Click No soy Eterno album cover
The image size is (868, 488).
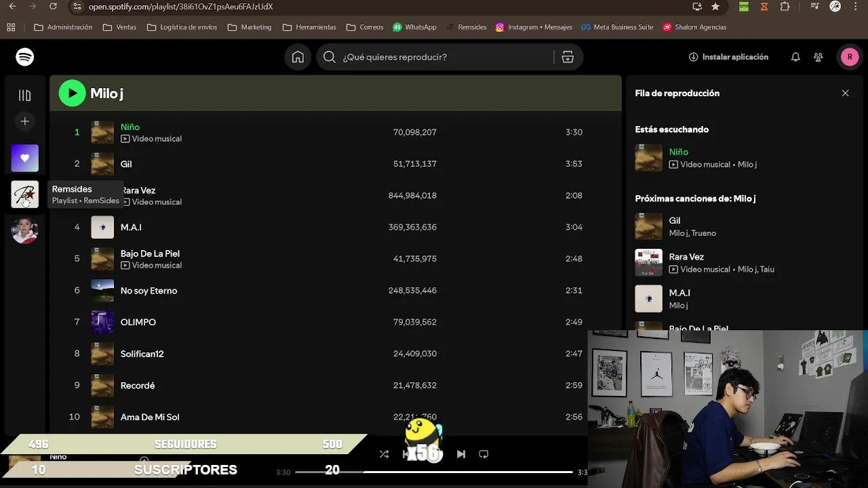[102, 290]
